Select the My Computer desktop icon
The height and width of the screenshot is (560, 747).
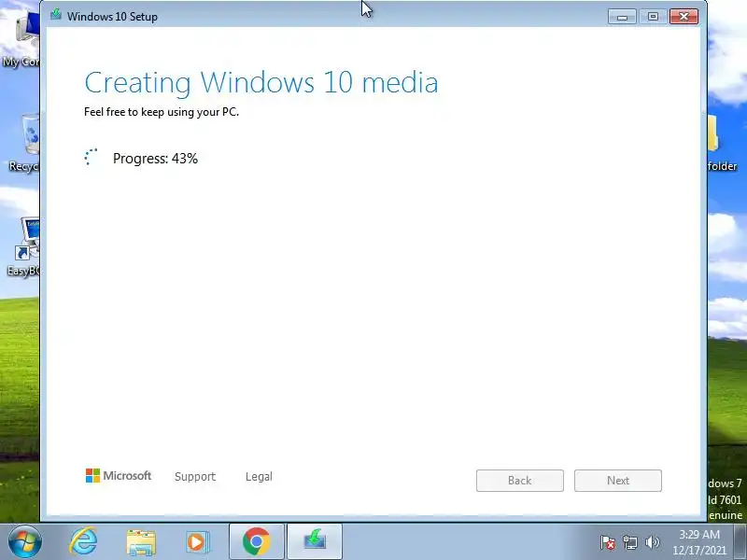tap(21, 40)
